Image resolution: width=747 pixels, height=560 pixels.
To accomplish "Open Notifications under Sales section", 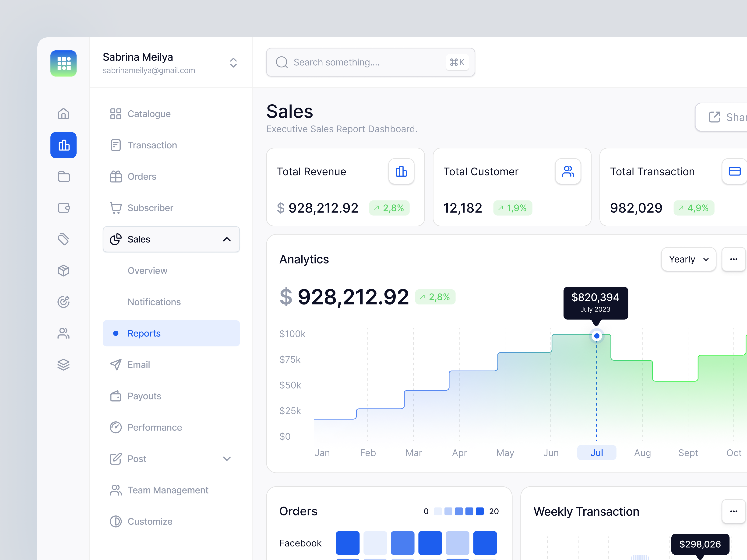I will [154, 302].
